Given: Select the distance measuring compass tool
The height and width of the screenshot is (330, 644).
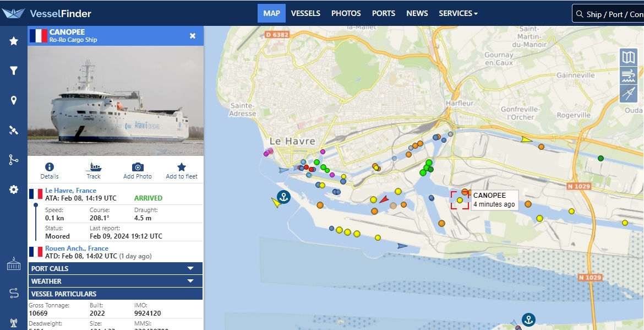Looking at the screenshot, I should pyautogui.click(x=629, y=94).
